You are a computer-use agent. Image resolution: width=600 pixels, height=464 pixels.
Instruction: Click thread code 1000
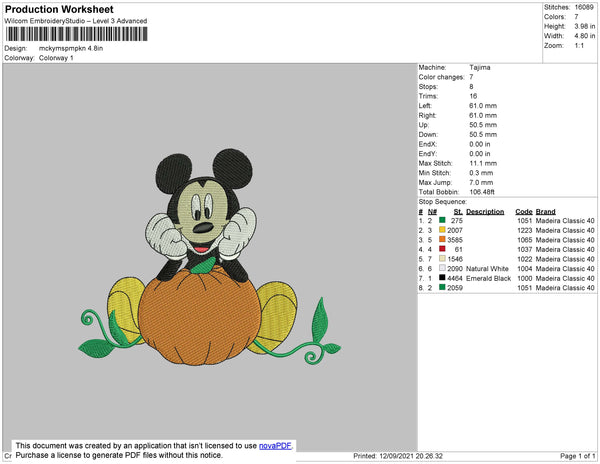(x=524, y=278)
